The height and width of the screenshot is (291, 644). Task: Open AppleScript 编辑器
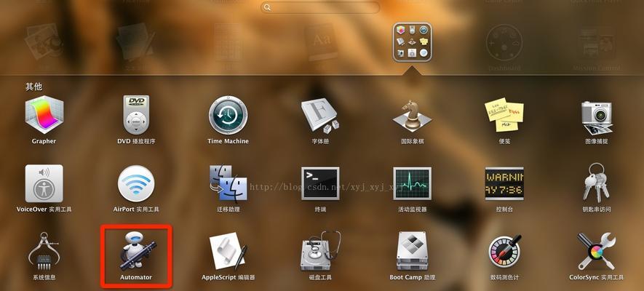228,251
